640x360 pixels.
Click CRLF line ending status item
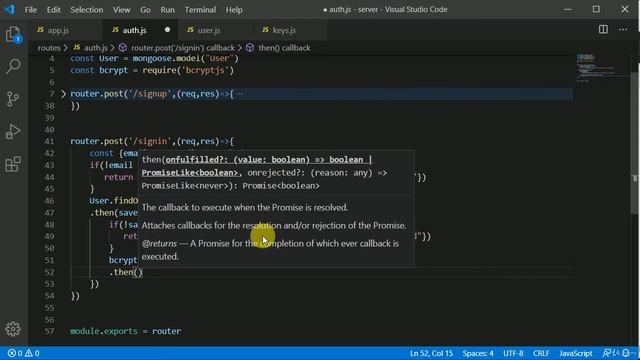coord(541,353)
